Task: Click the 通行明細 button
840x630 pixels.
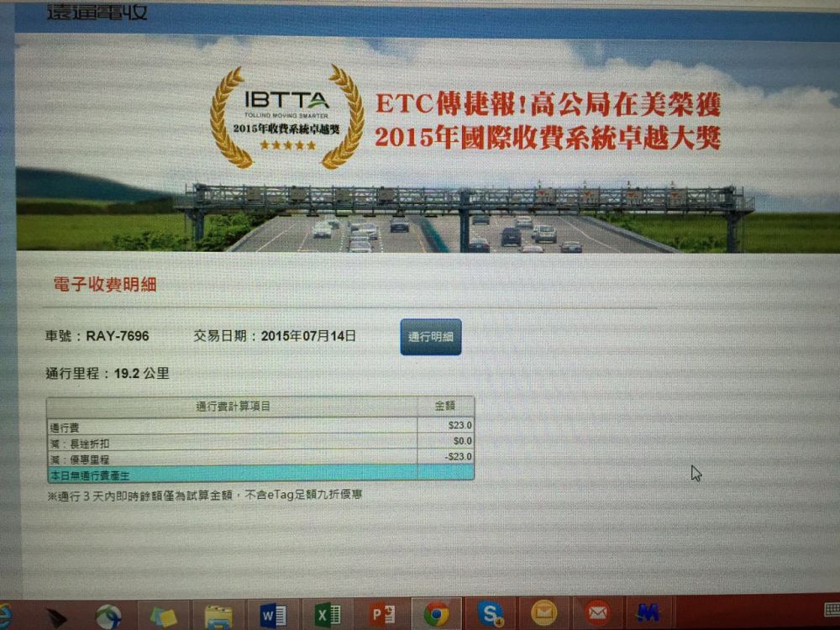Action: [431, 337]
